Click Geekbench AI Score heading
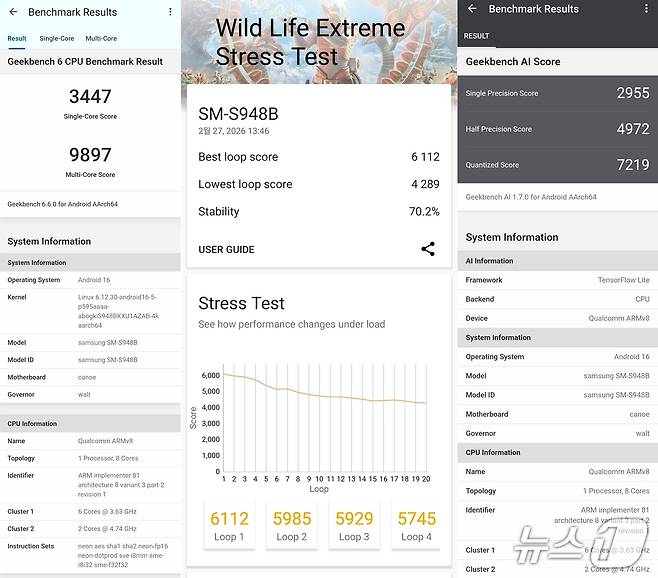Viewport: 658px width, 578px height. (513, 62)
